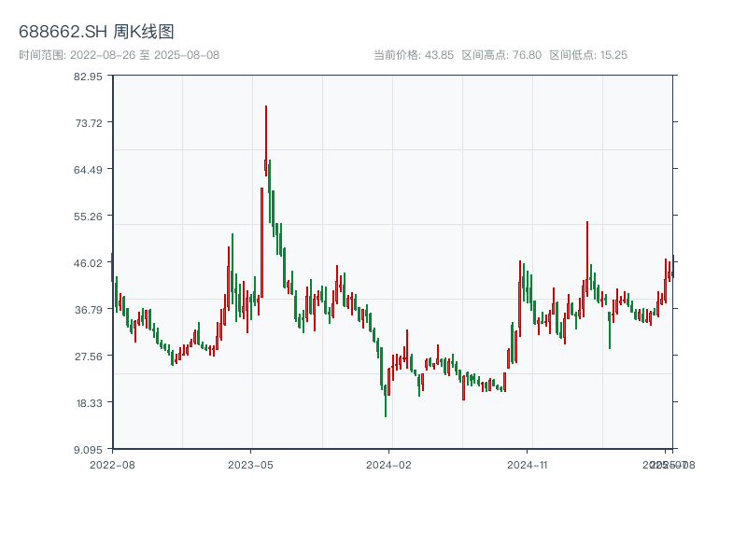747x560 pixels.
Task: Click the red candlestick spike near 54 in early 2025
Action: tap(587, 259)
